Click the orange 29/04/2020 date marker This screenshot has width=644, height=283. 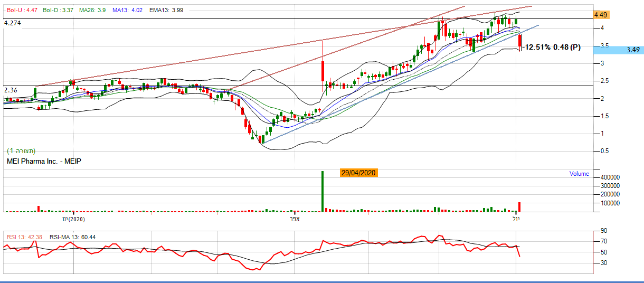[x=358, y=173]
